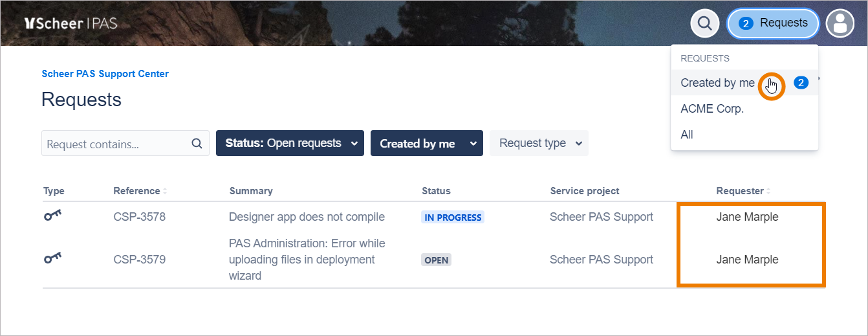Click into the Request contains search field
This screenshot has height=336, width=868.
tap(116, 144)
